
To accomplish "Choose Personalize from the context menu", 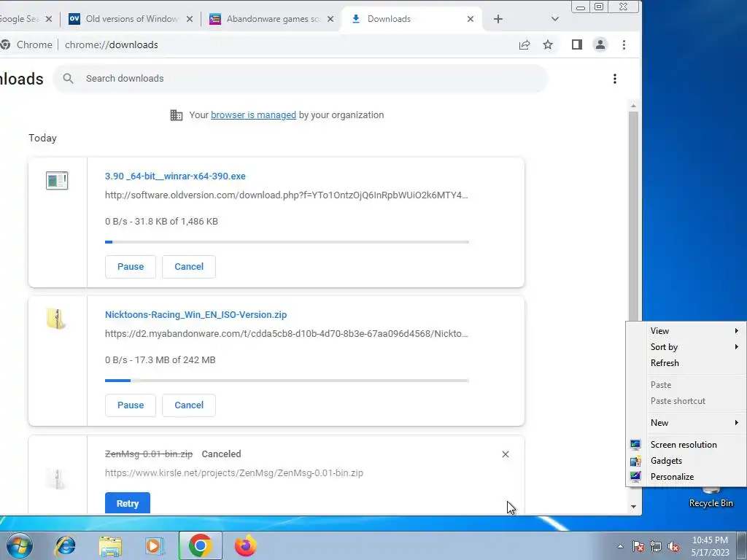I will coord(686,477).
